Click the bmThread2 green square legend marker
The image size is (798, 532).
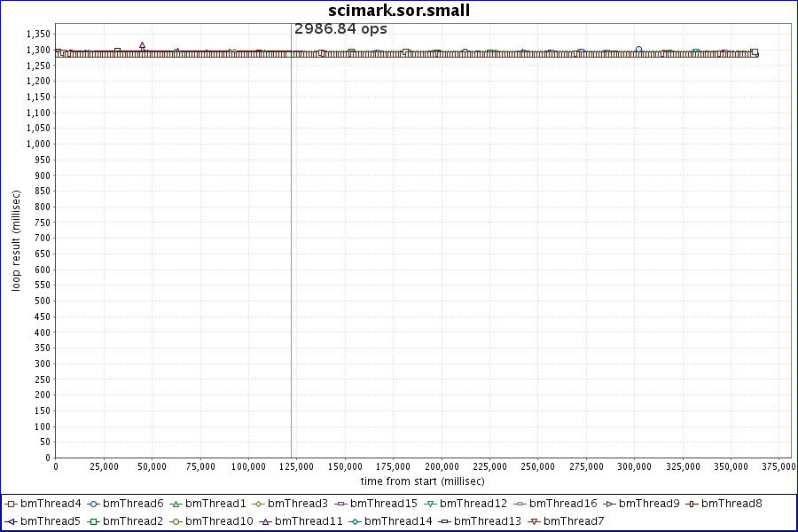[93, 521]
